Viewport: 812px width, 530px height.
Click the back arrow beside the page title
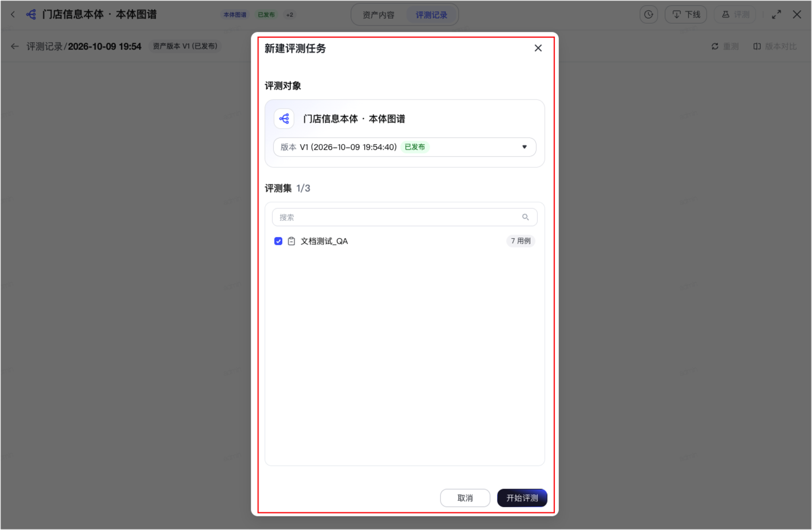tap(13, 14)
